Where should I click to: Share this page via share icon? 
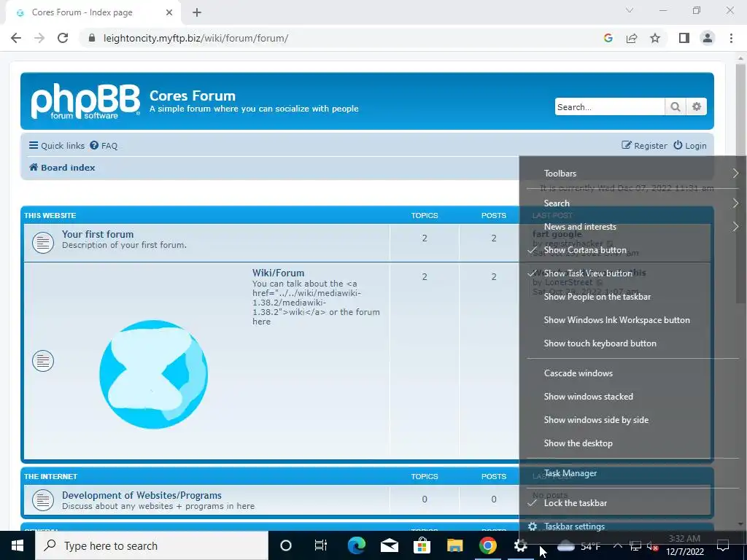(632, 38)
